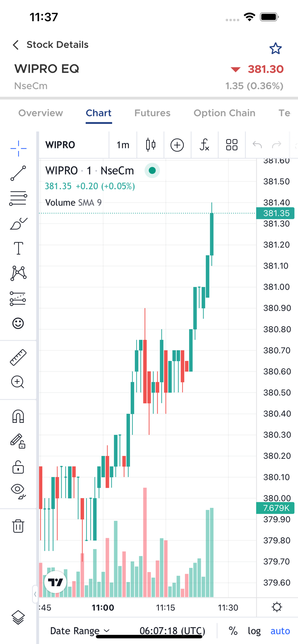Select the text annotation tool
This screenshot has width=298, height=644.
(x=18, y=248)
